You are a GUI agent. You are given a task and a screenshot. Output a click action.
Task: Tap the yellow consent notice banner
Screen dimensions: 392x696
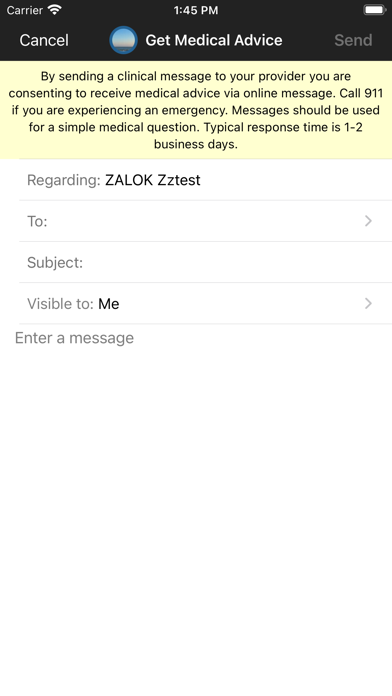point(196,110)
